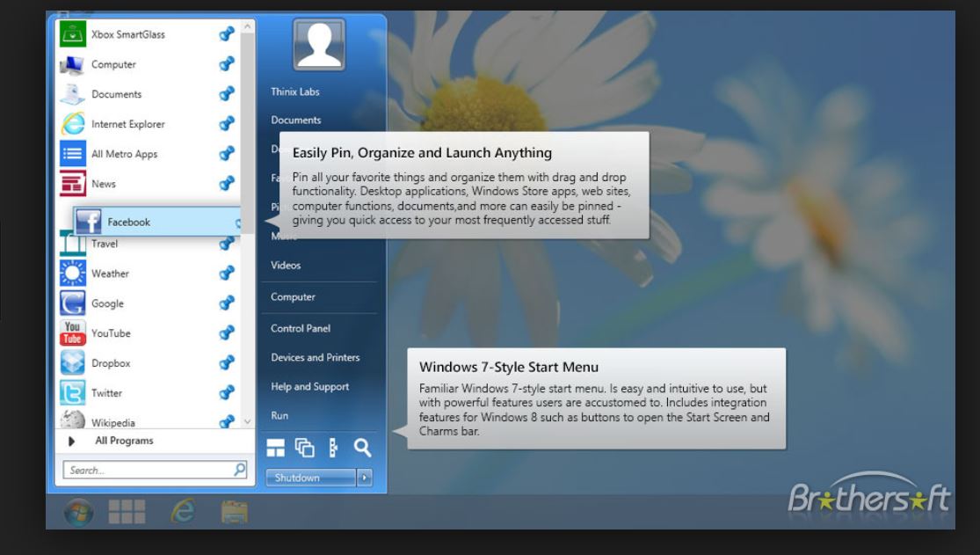Click the Start orb on the taskbar
This screenshot has height=555, width=980.
click(79, 513)
